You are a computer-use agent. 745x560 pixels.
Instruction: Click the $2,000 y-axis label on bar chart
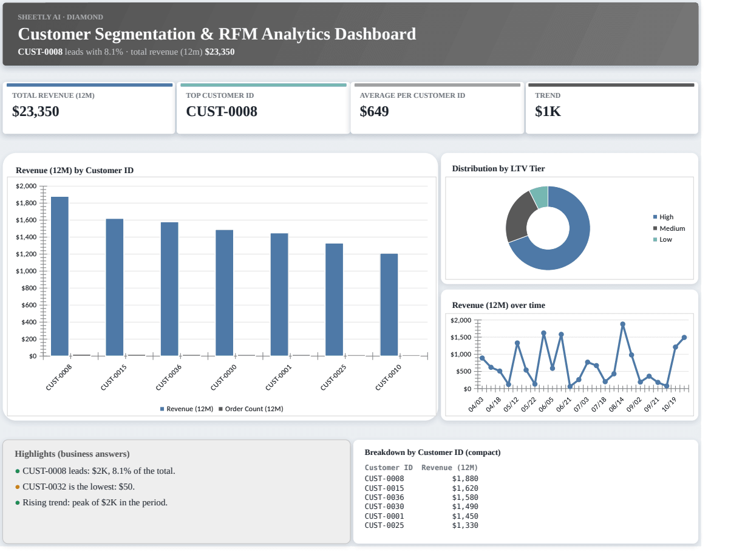point(26,186)
